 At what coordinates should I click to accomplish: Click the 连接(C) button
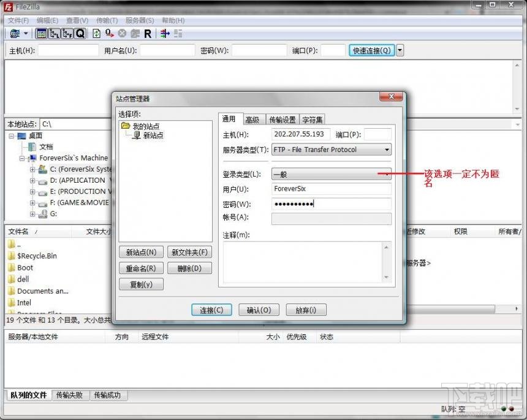(x=212, y=310)
